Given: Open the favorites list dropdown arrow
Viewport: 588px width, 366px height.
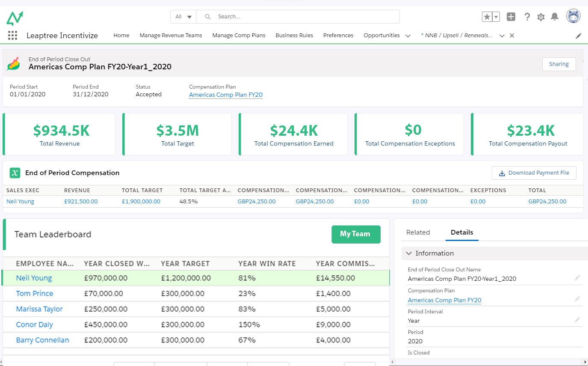Looking at the screenshot, I should 496,17.
